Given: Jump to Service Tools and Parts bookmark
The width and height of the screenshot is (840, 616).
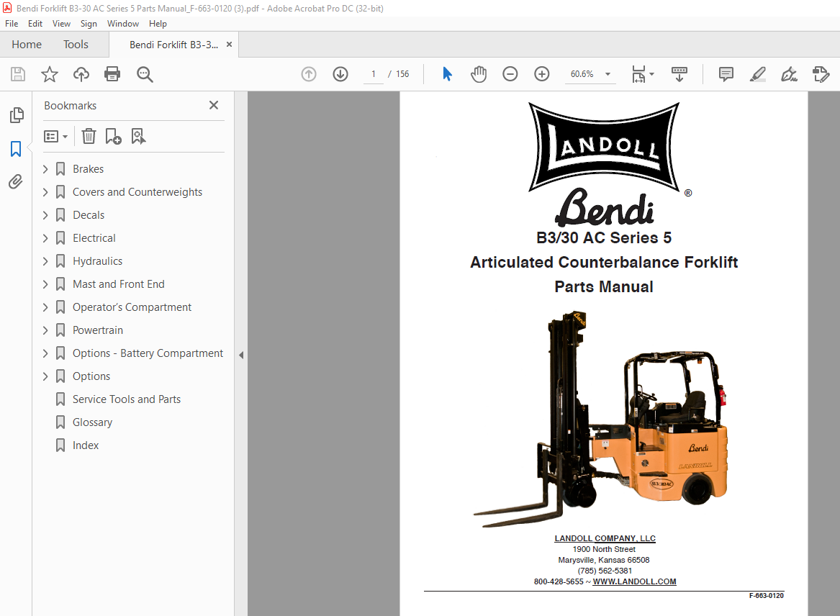Looking at the screenshot, I should (127, 399).
